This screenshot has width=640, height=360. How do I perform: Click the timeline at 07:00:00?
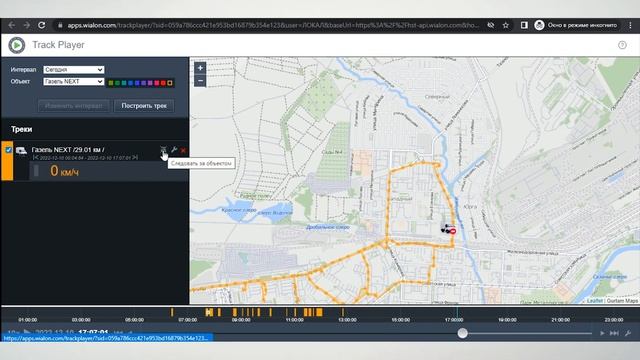point(188,320)
